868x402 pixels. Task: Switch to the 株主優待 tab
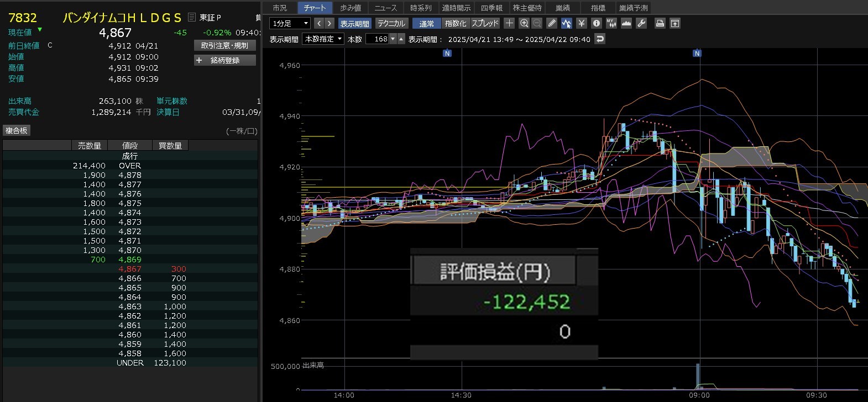tap(527, 8)
